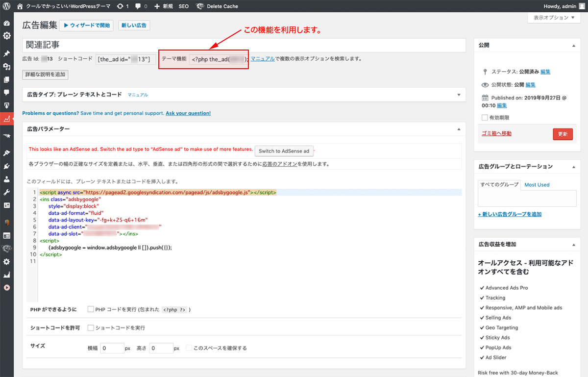Open the Media library sidebar icon
The width and height of the screenshot is (588, 377).
7,67
